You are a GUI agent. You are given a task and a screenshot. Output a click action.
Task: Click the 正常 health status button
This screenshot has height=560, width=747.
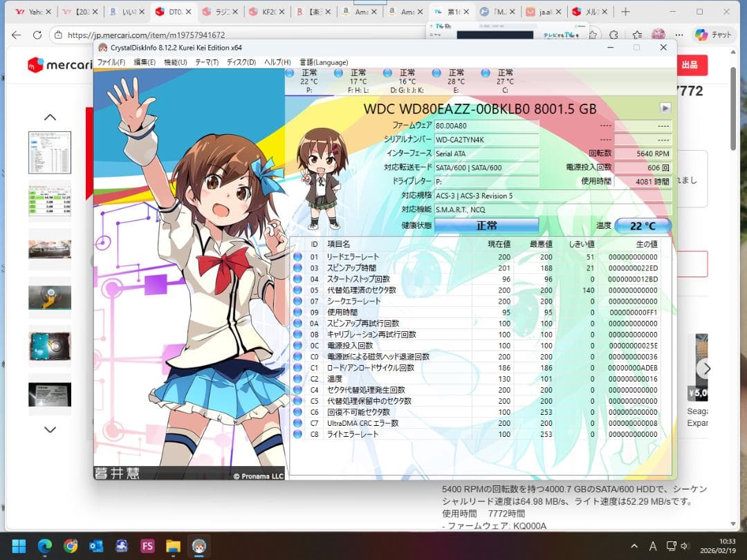pyautogui.click(x=486, y=225)
